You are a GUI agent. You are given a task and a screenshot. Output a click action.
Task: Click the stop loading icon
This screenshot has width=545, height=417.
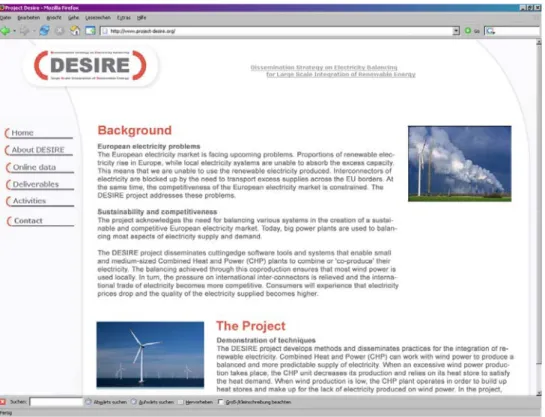[x=60, y=31]
